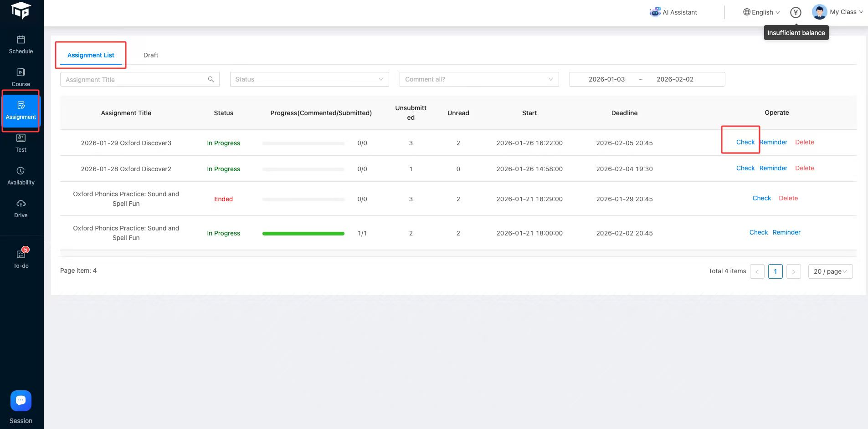Viewport: 868px width, 429px height.
Task: Delete the 2026-01-28 Oxford Discover2 assignment
Action: click(x=804, y=168)
